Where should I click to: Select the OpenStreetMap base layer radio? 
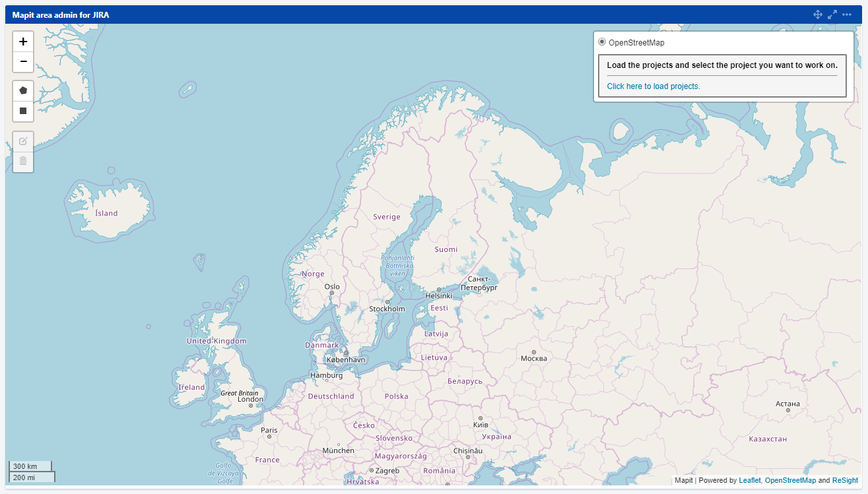[x=602, y=42]
